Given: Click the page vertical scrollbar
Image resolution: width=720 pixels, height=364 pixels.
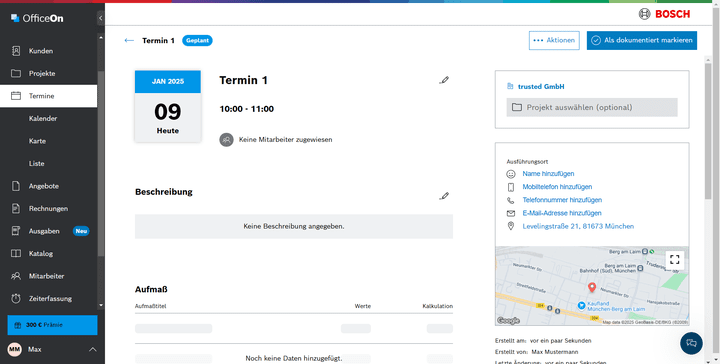Looking at the screenshot, I should (708, 130).
